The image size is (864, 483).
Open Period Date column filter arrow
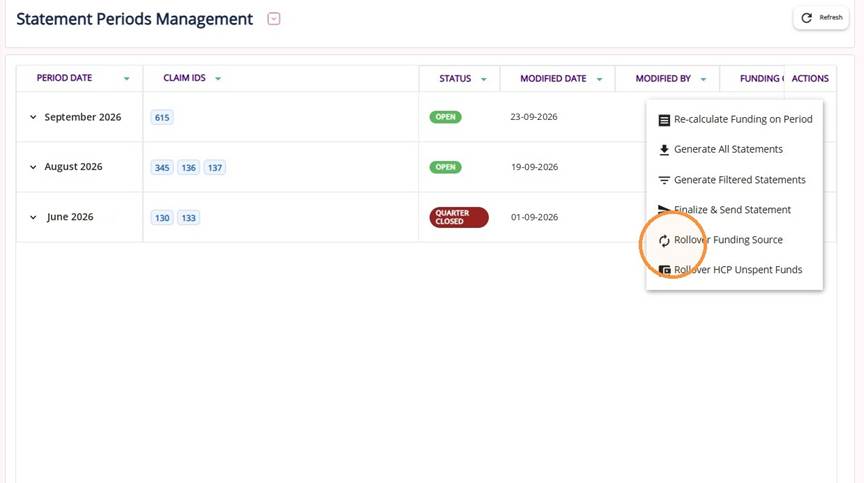(127, 79)
